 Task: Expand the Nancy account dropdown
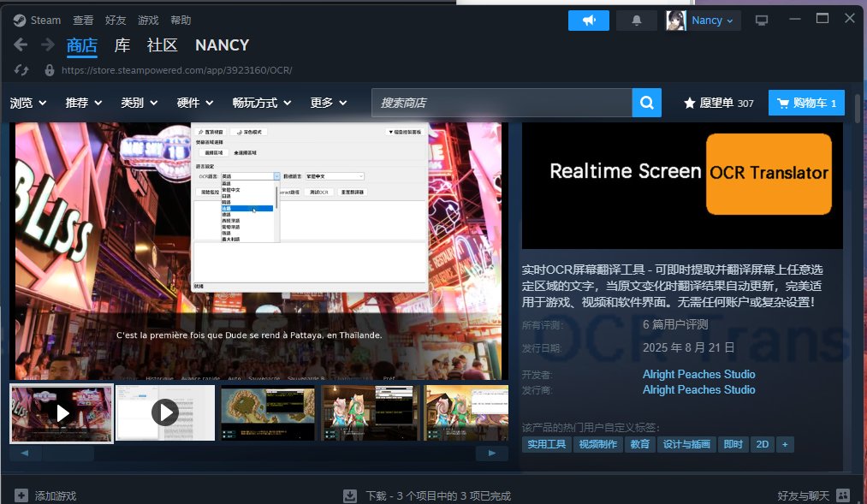[x=713, y=21]
